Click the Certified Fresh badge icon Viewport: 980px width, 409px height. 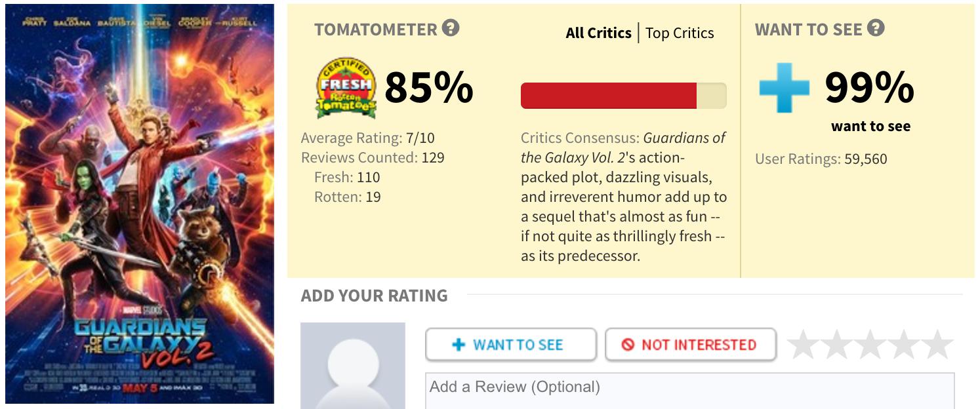pyautogui.click(x=346, y=87)
